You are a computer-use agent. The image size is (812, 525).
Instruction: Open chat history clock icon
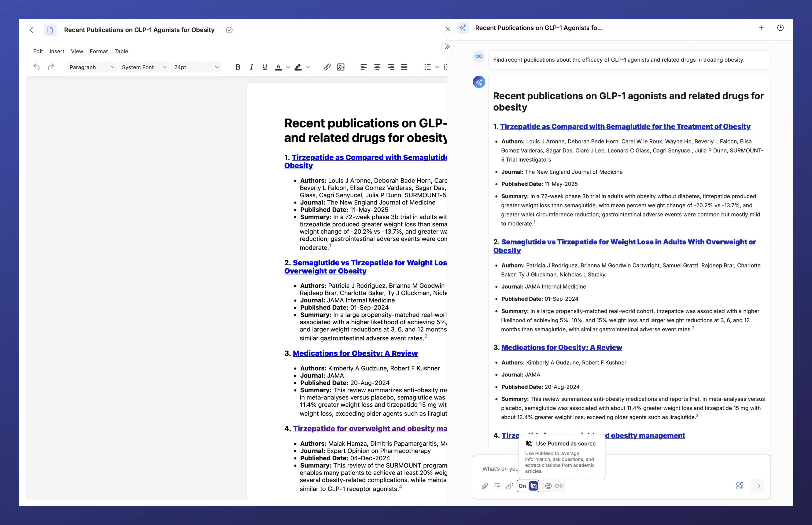click(780, 28)
